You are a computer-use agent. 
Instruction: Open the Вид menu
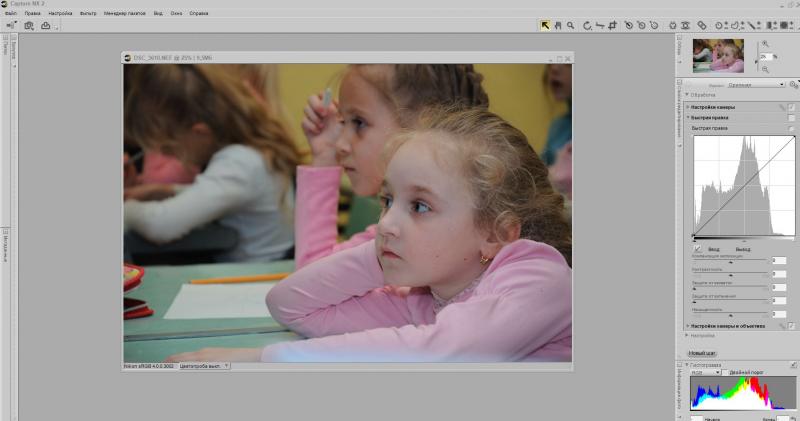point(158,13)
